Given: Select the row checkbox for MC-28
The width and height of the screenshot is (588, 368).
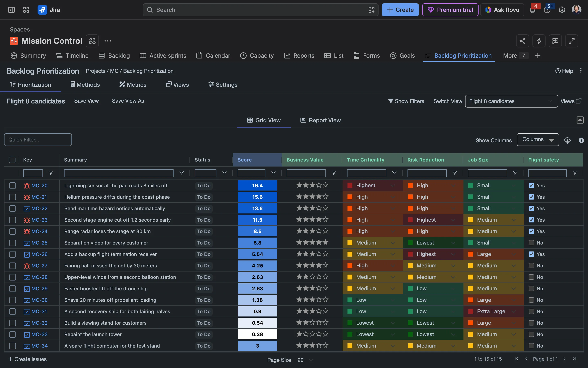Looking at the screenshot, I should (x=12, y=277).
